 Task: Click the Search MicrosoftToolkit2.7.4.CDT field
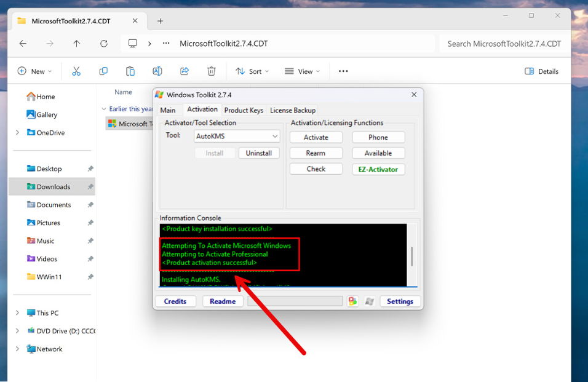click(504, 44)
